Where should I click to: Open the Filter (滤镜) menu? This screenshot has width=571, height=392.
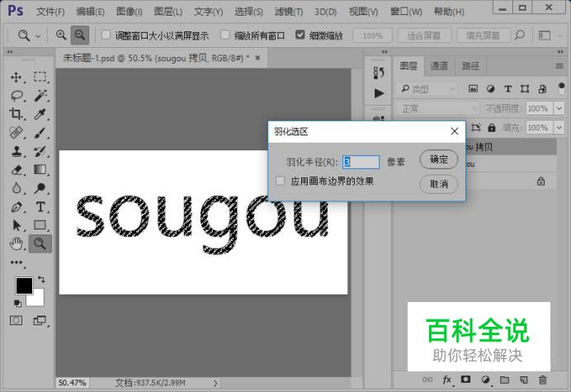click(289, 12)
